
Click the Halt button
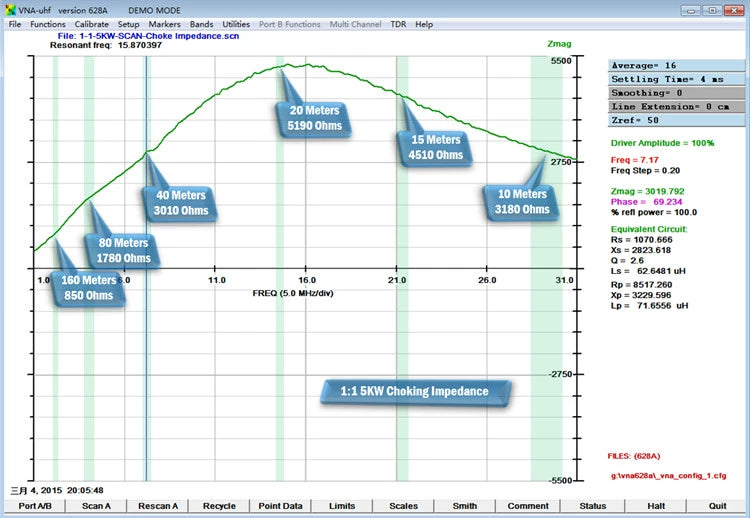[656, 506]
